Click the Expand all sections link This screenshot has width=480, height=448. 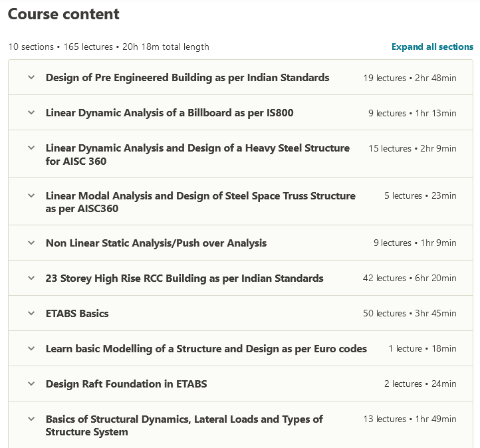(432, 47)
